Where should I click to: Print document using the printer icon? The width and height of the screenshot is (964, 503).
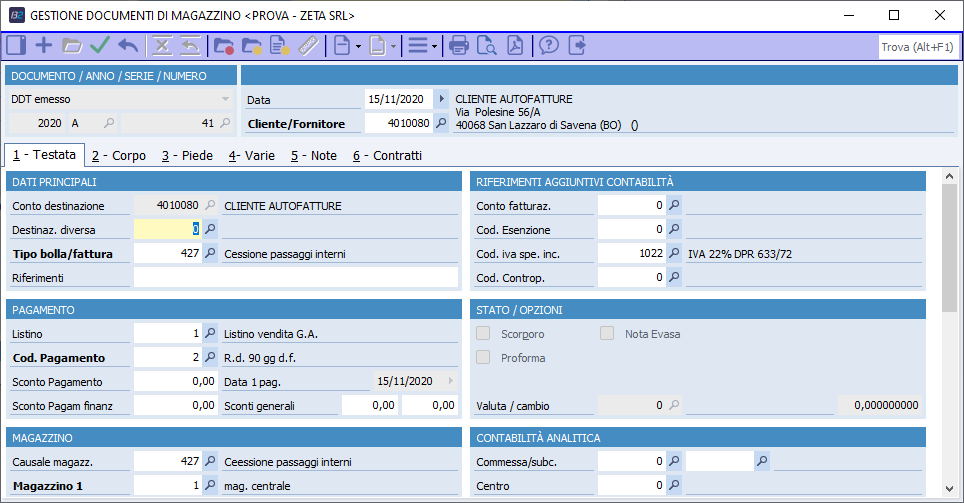click(459, 45)
